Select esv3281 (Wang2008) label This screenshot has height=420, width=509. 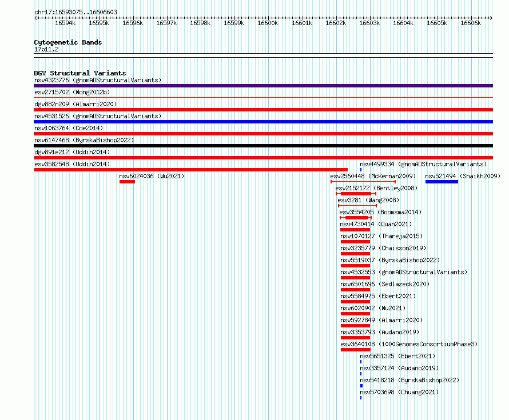tap(368, 200)
